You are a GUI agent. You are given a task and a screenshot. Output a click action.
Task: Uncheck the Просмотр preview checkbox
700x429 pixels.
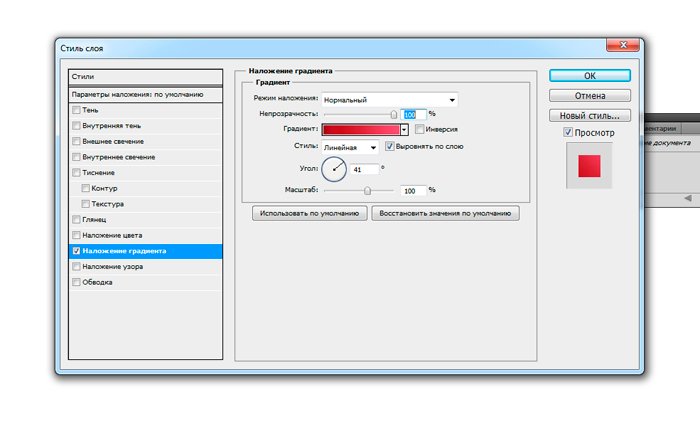click(568, 132)
